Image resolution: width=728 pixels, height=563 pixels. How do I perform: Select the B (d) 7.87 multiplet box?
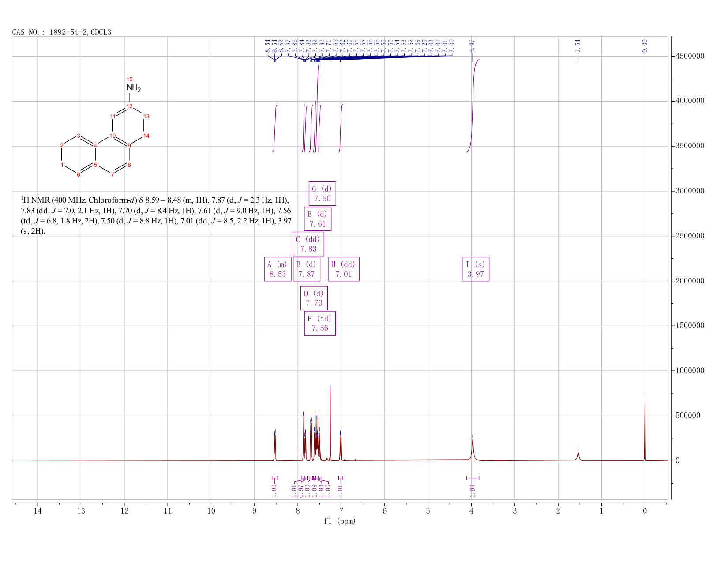pos(306,269)
